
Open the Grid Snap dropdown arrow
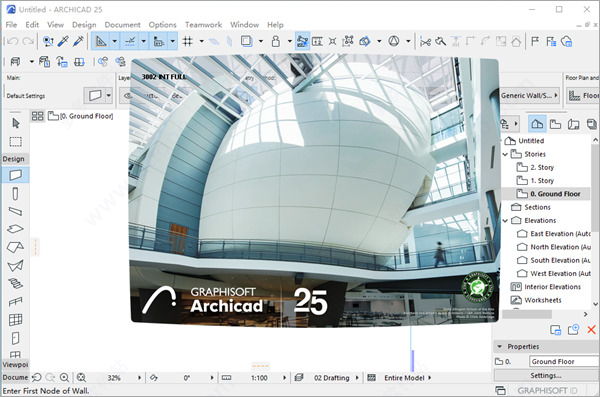201,41
